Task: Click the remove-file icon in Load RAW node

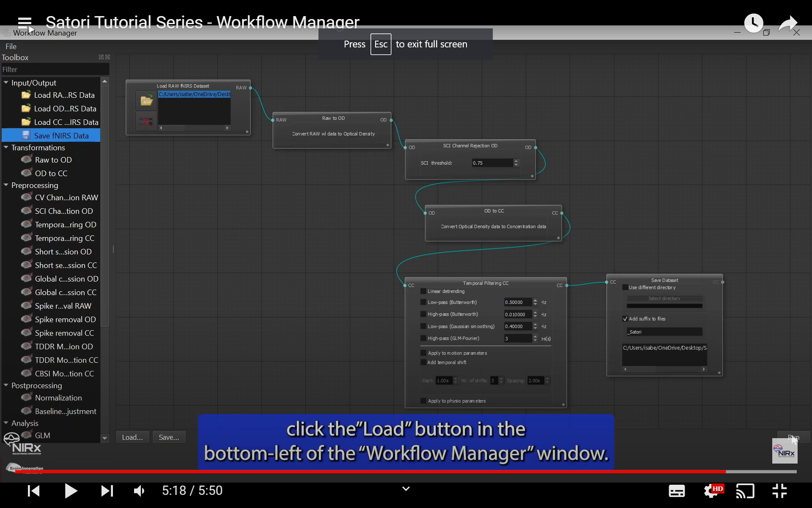Action: pos(146,121)
